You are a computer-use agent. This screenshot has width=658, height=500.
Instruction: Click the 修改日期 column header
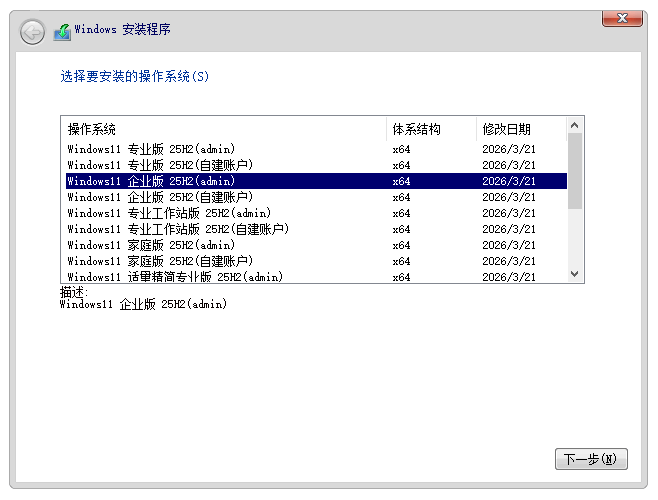[522, 129]
